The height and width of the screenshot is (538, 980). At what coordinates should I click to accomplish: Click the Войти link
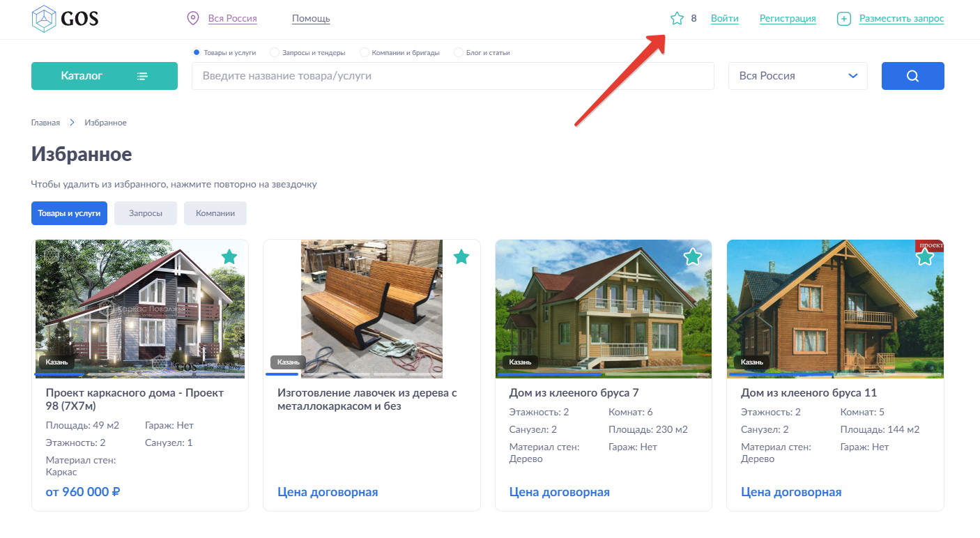pyautogui.click(x=724, y=19)
